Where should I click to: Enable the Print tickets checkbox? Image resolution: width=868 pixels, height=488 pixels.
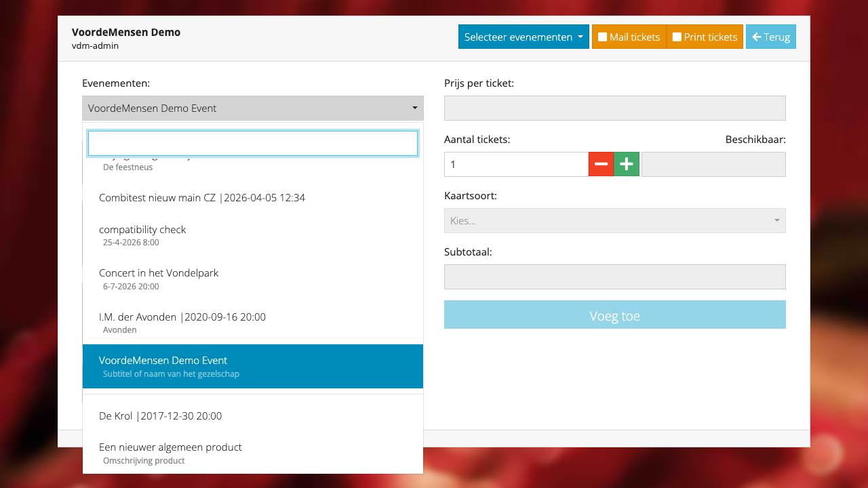point(677,37)
